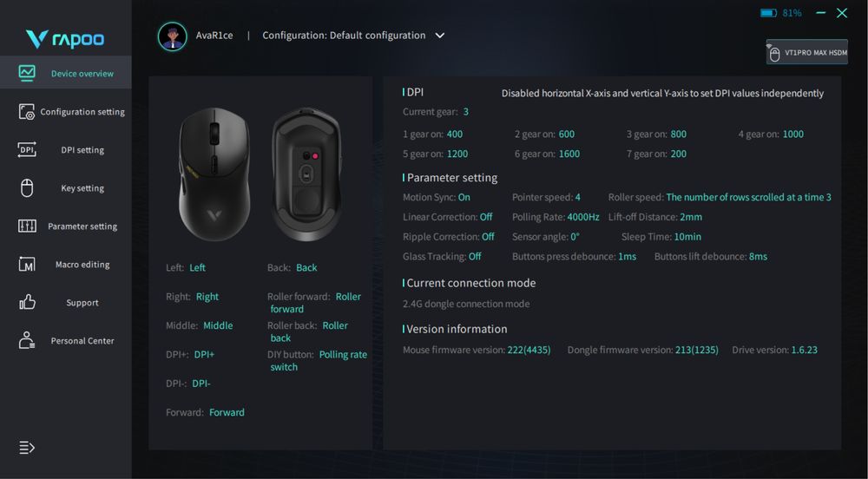868x479 pixels.
Task: Click the Parameter setting sliders icon
Action: 27,226
